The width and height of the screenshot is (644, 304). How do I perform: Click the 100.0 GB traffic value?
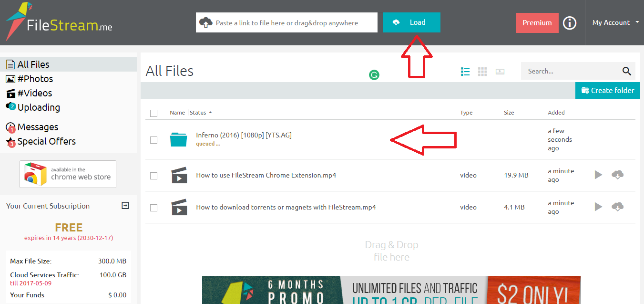coord(112,275)
